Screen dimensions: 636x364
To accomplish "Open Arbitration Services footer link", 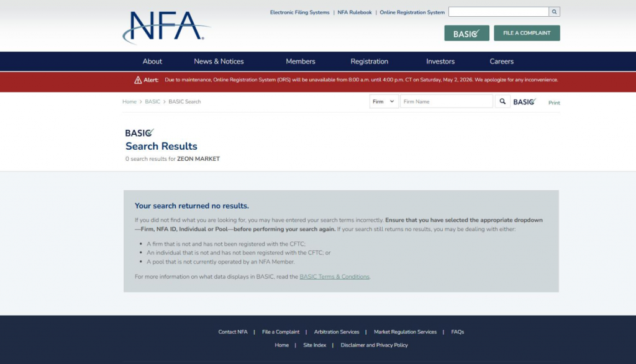I will (x=337, y=332).
